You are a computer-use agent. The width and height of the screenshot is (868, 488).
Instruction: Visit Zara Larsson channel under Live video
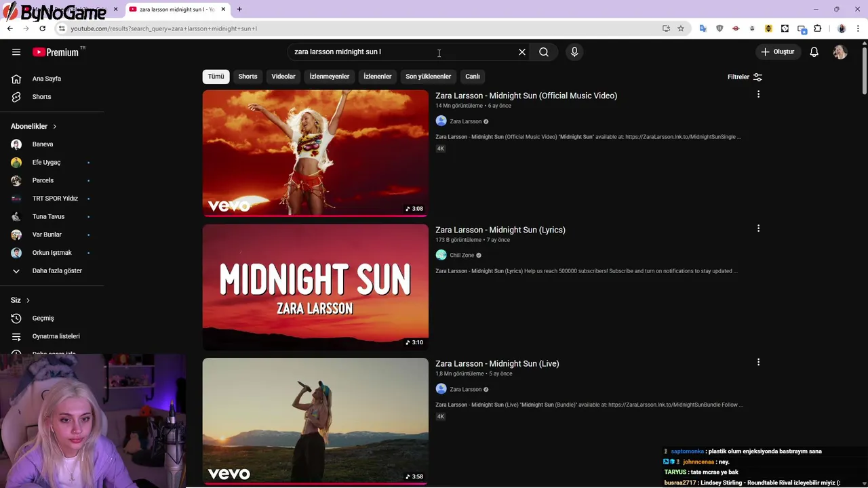coord(465,390)
